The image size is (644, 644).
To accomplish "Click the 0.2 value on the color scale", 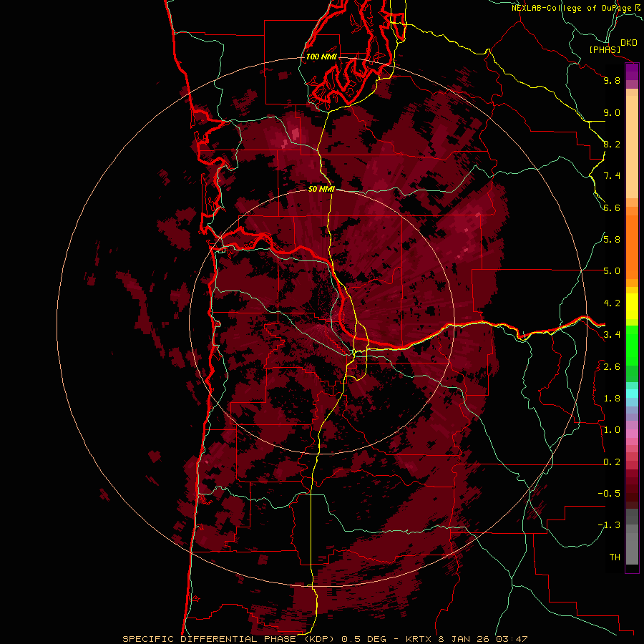I will pos(612,462).
